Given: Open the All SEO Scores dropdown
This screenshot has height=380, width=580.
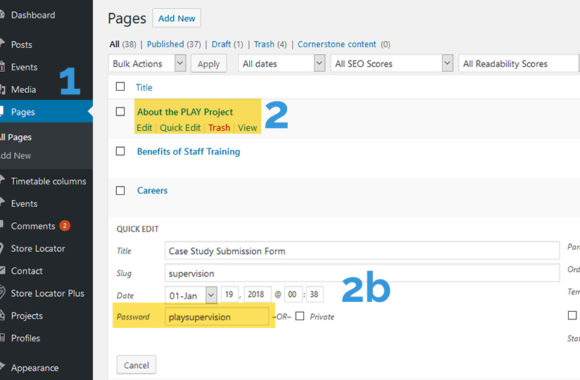Looking at the screenshot, I should 392,64.
